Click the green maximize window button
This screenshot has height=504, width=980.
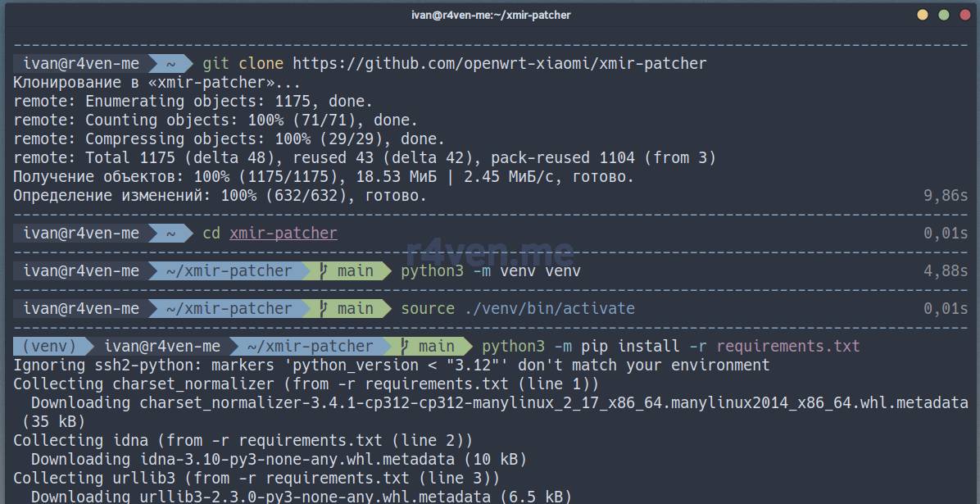[943, 15]
